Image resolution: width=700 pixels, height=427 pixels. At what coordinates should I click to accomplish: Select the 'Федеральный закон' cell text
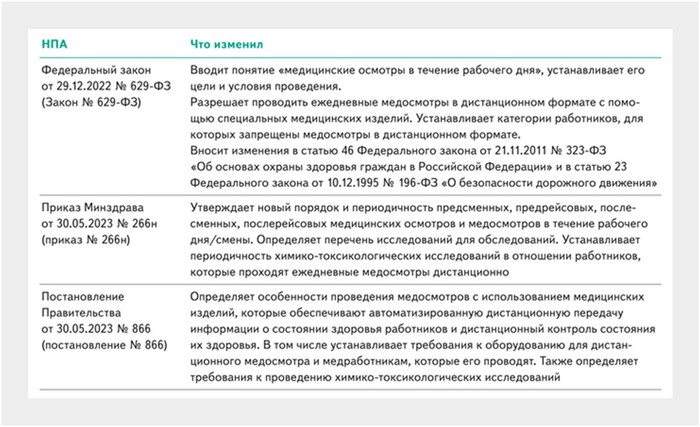coord(96,70)
